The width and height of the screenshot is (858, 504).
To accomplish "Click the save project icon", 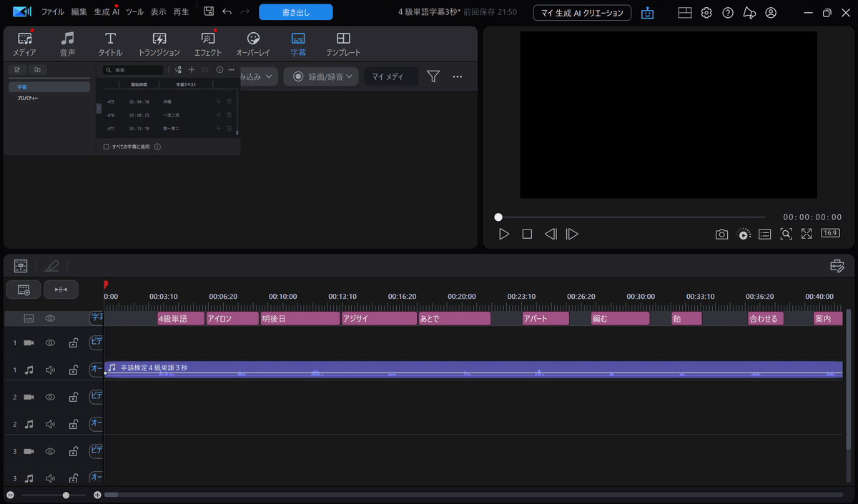I will (209, 11).
